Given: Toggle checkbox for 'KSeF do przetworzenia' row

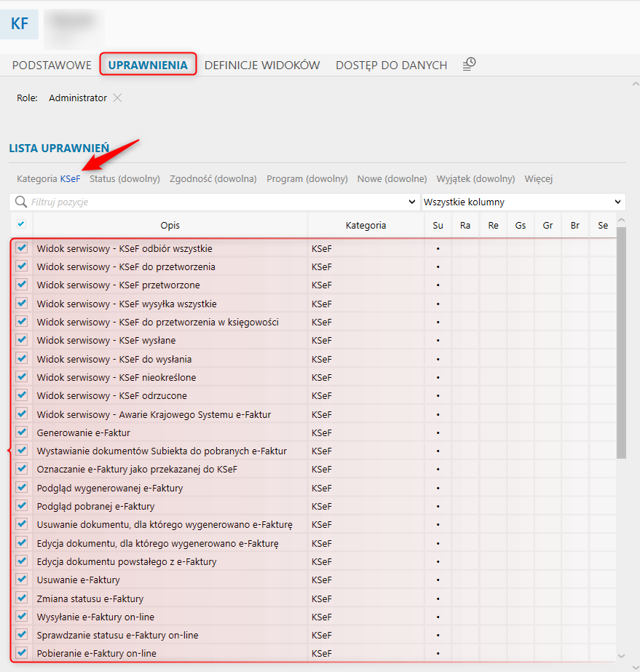Looking at the screenshot, I should [x=21, y=266].
